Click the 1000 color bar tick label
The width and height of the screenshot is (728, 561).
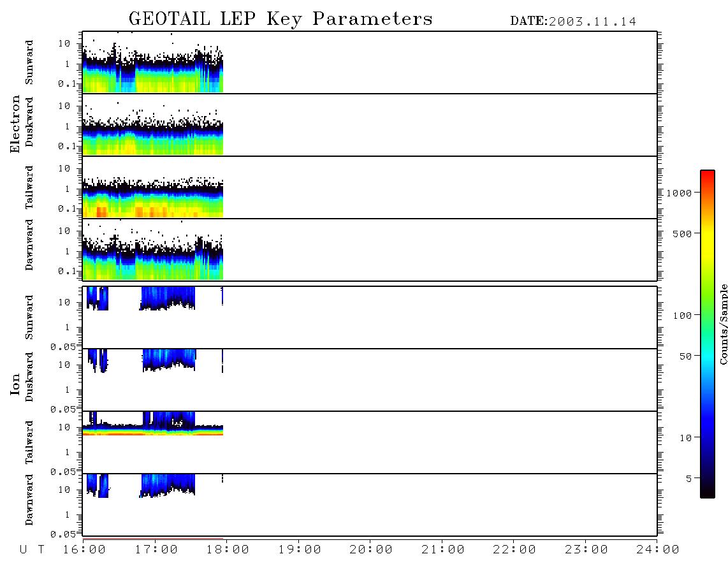(679, 193)
